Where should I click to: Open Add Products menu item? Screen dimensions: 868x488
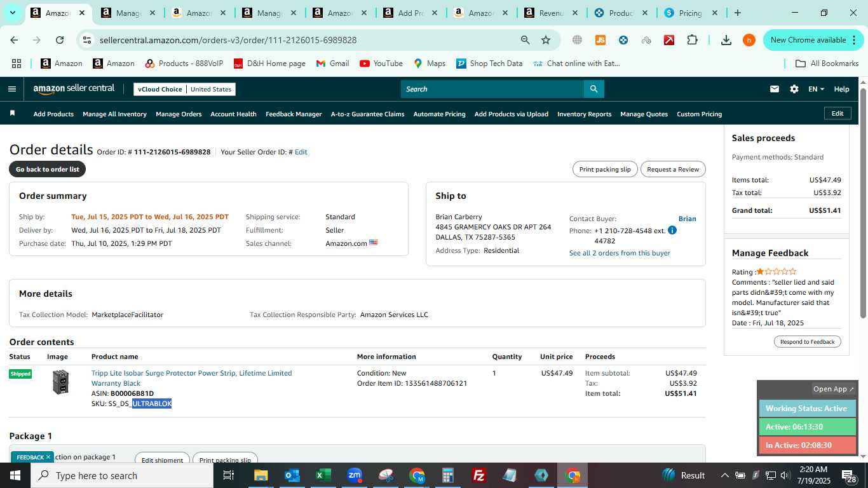[53, 114]
